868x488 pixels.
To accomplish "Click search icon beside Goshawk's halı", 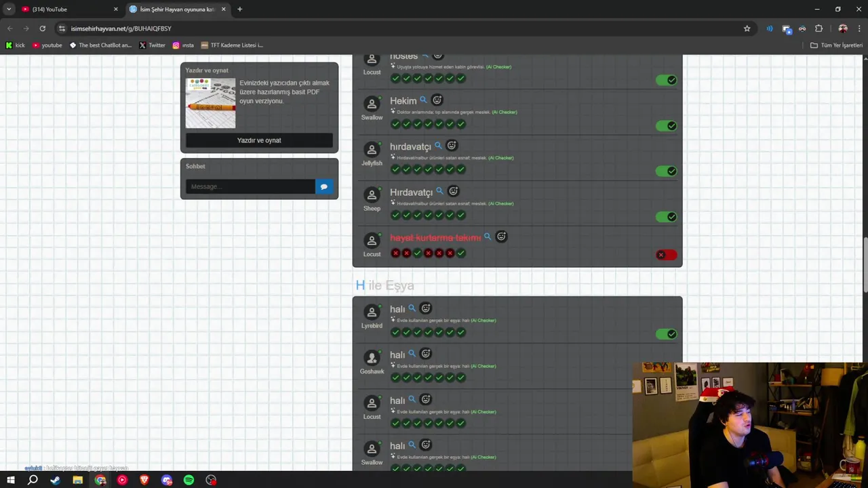I will pos(412,354).
